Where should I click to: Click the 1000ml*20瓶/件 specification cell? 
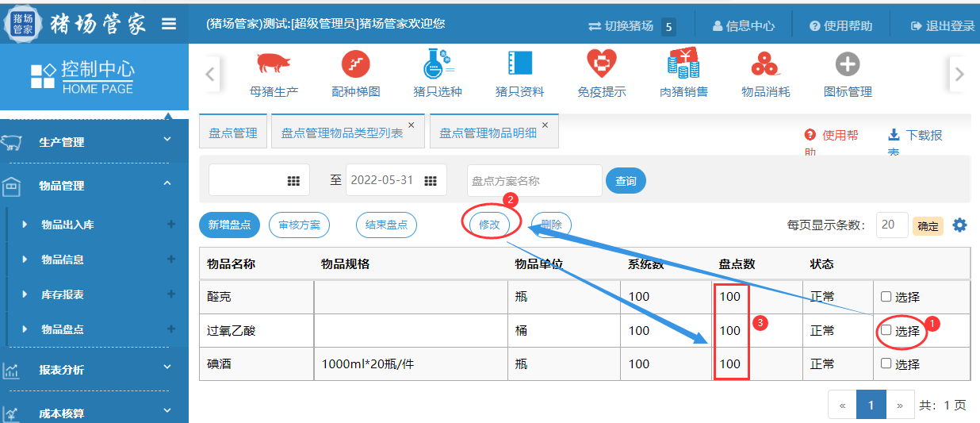[x=411, y=363]
